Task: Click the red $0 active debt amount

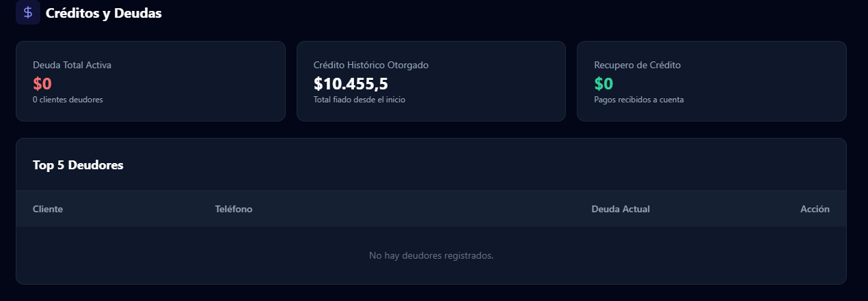Action: (x=42, y=83)
